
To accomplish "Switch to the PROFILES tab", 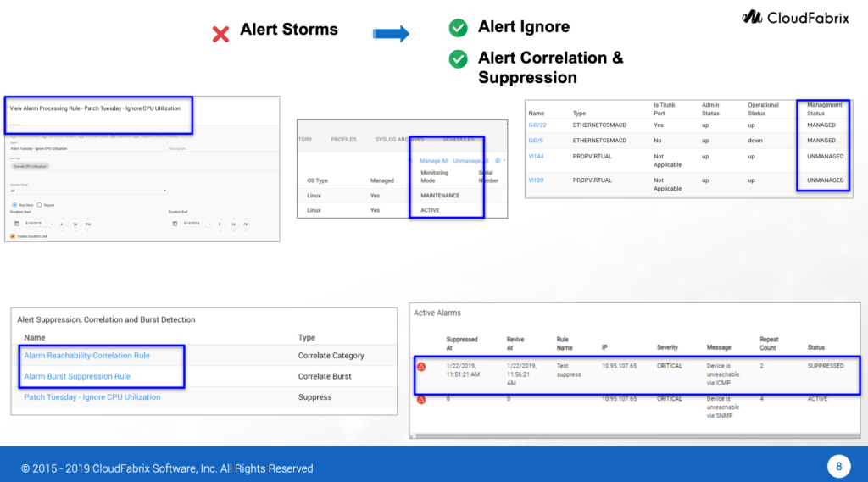I will click(x=343, y=139).
